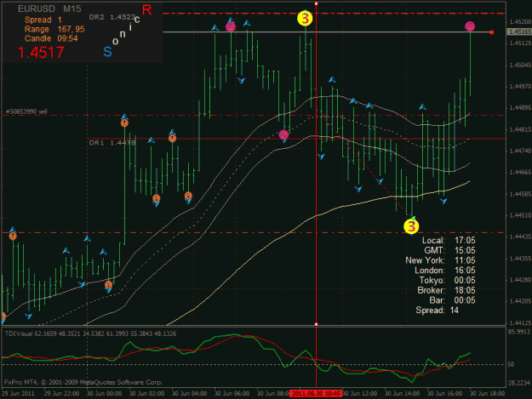Click the 28.2234 indicator scale value
The width and height of the screenshot is (532, 399).
tap(518, 383)
